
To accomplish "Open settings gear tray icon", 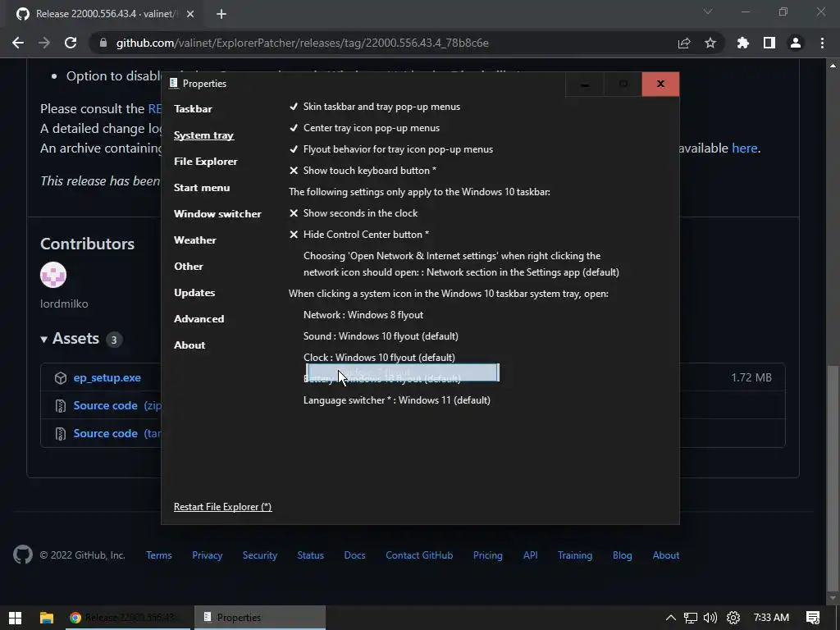I will pyautogui.click(x=733, y=618).
